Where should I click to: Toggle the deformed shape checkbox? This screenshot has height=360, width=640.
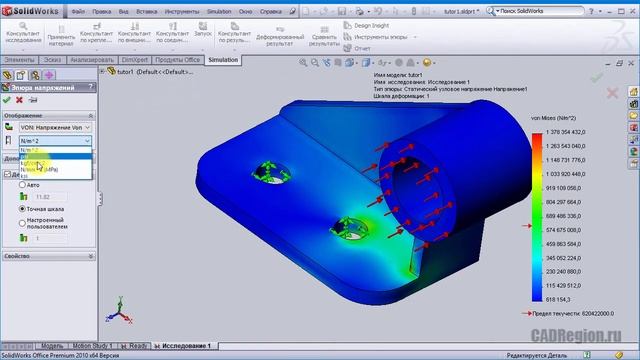pyautogui.click(x=7, y=174)
